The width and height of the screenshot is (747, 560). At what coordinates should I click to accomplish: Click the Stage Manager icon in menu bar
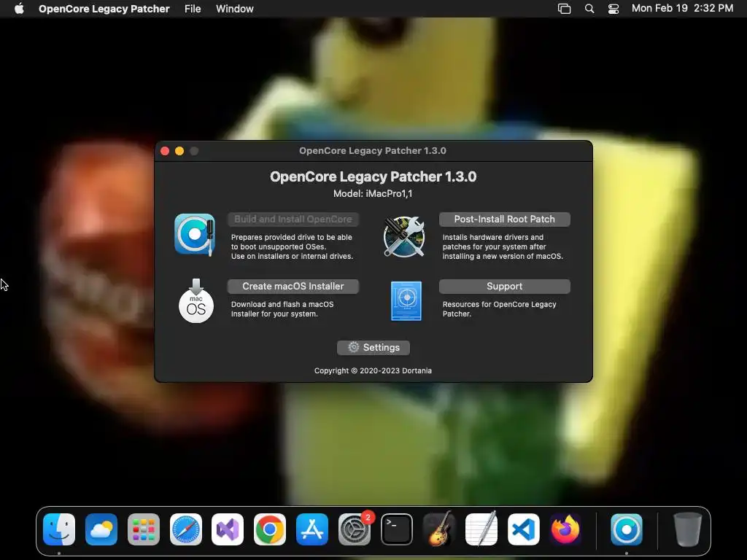point(564,9)
